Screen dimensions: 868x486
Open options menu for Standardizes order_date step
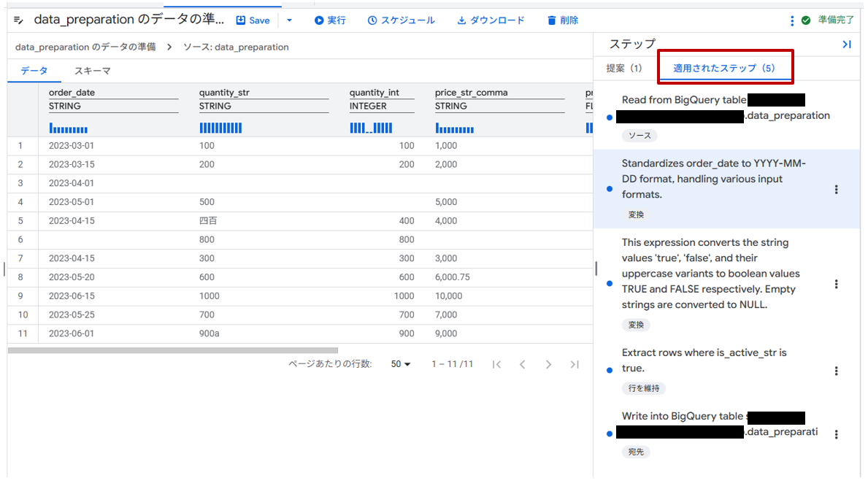click(836, 189)
